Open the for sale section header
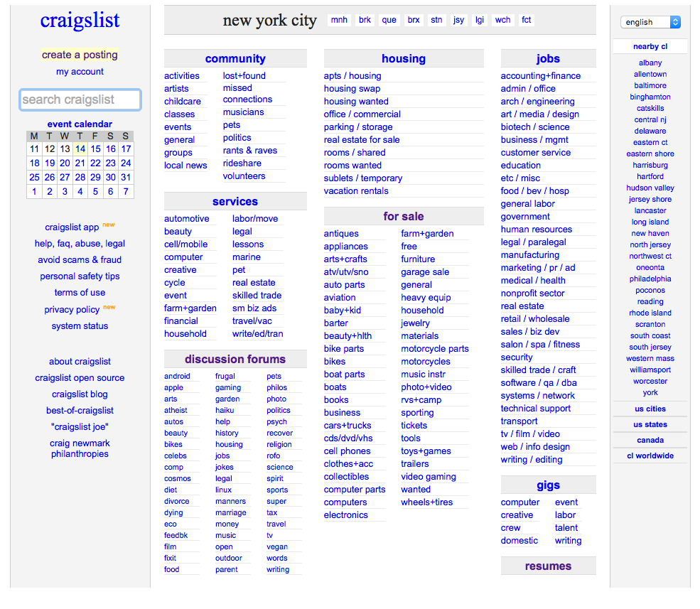 [x=404, y=216]
